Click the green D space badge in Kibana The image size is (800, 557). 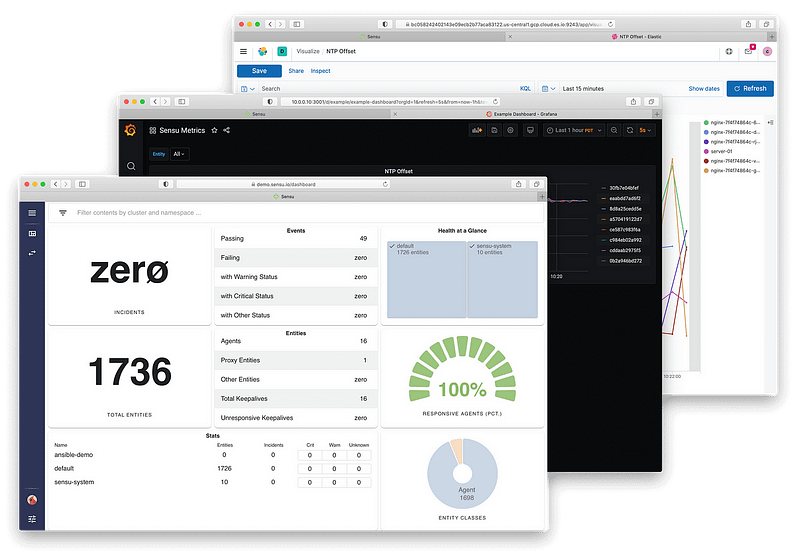click(282, 52)
